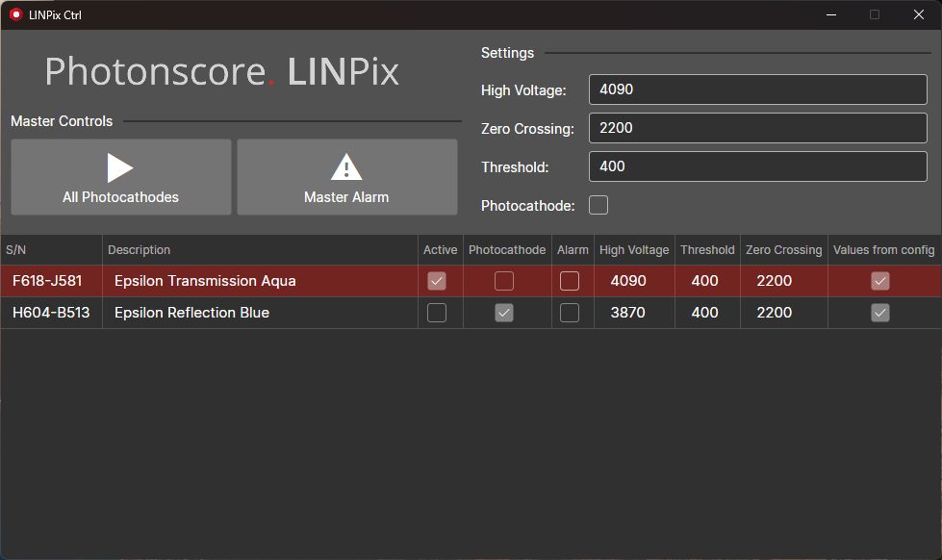942x560 pixels.
Task: Enable Photocathode for F618-J581 row
Action: (504, 281)
